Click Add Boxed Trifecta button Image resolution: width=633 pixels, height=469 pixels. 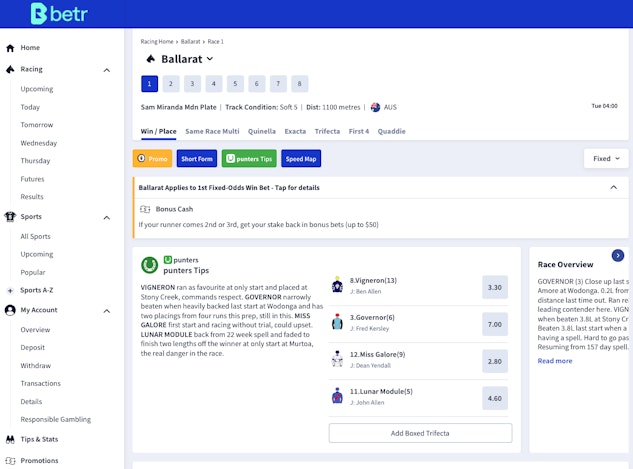coord(420,433)
